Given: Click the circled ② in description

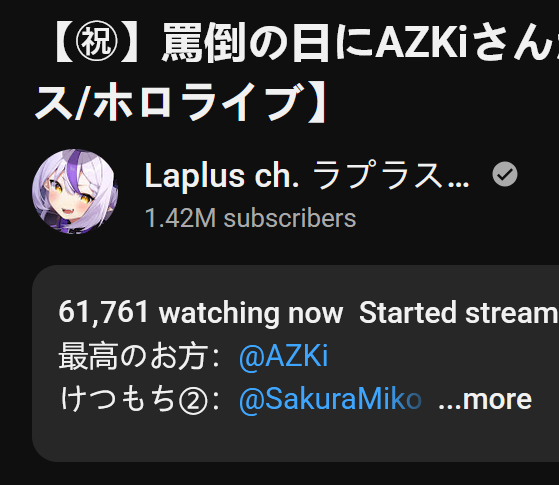Looking at the screenshot, I should (193, 400).
